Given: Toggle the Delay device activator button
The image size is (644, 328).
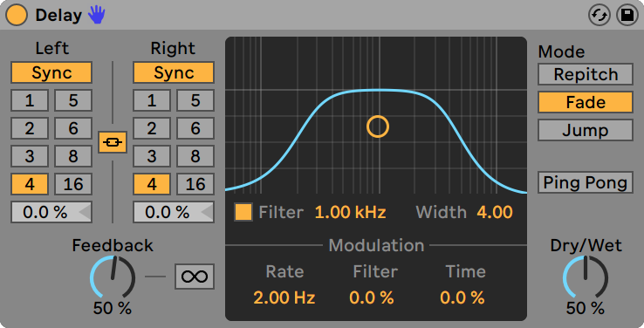Looking at the screenshot, I should pyautogui.click(x=17, y=15).
